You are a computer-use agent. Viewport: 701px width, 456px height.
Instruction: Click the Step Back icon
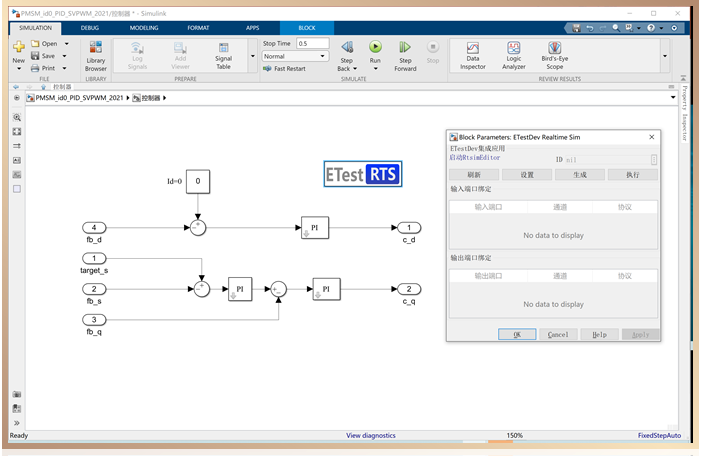pyautogui.click(x=347, y=47)
